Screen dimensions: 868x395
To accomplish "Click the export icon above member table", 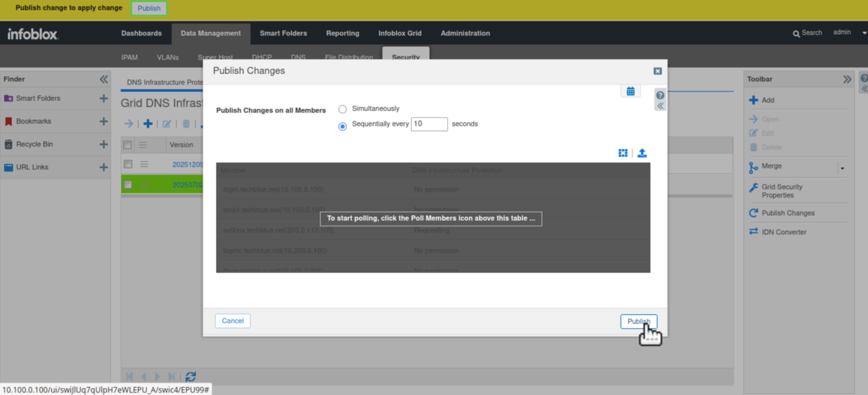I will click(x=642, y=153).
